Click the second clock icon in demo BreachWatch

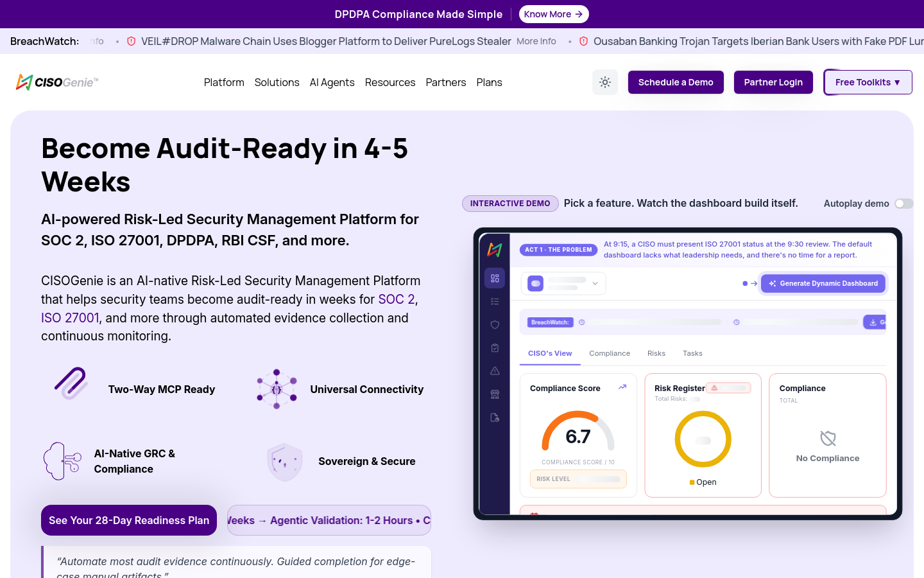tap(737, 322)
